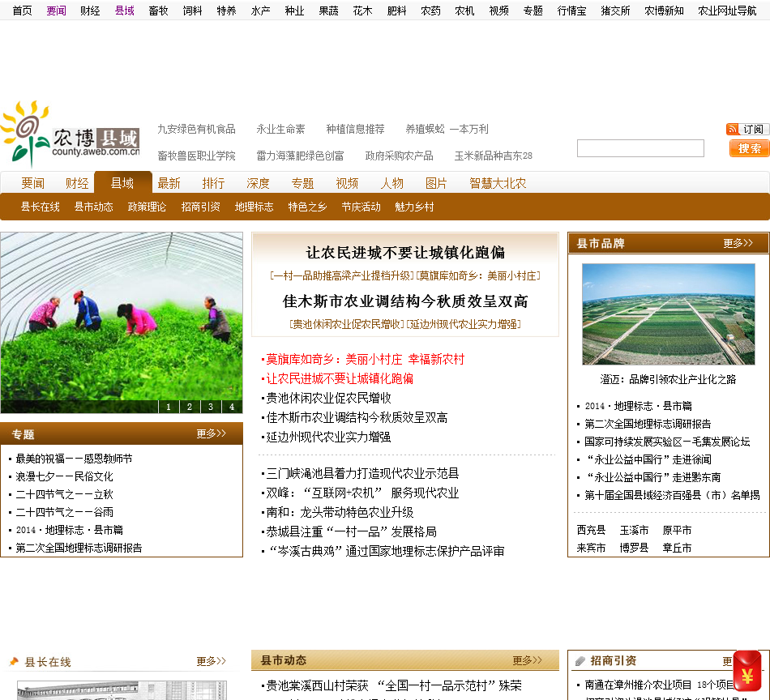Click the pushpin icon beside 县长在线
The image size is (770, 700).
pos(15,662)
